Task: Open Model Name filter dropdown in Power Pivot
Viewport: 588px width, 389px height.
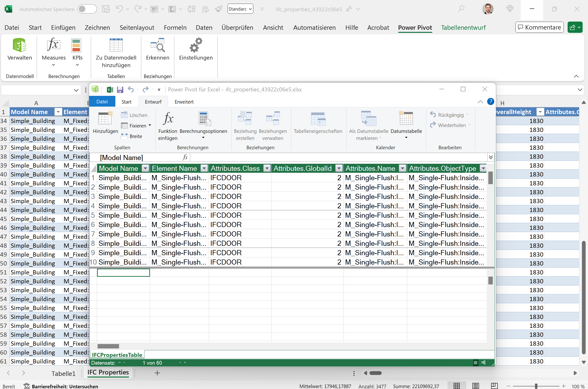Action: point(145,168)
